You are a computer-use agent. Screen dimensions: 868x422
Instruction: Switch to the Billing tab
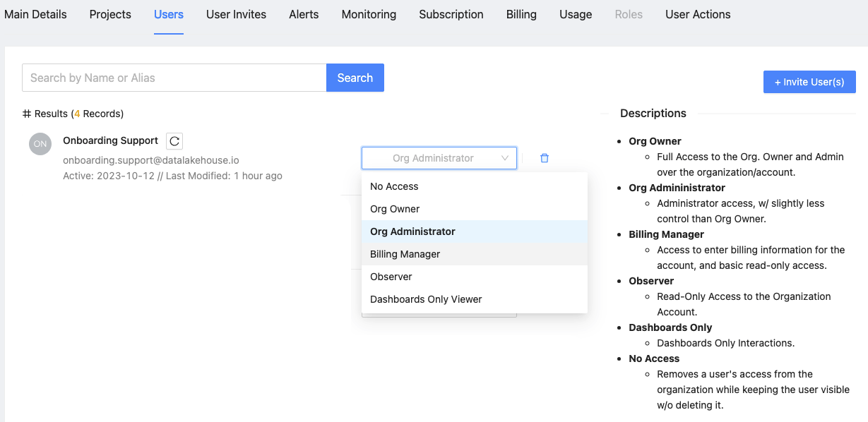coord(521,14)
